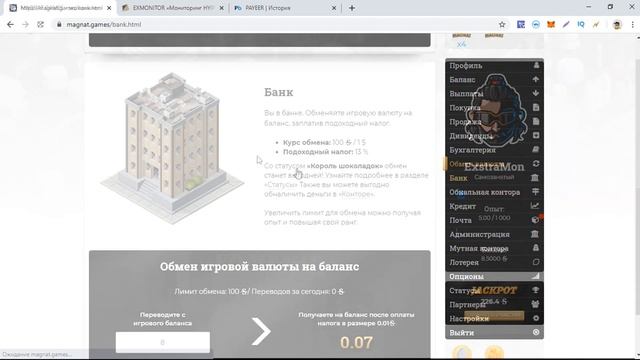Click the box icon with red dot beside Почта
Image resolution: width=640 pixels, height=360 pixels.
(536, 220)
